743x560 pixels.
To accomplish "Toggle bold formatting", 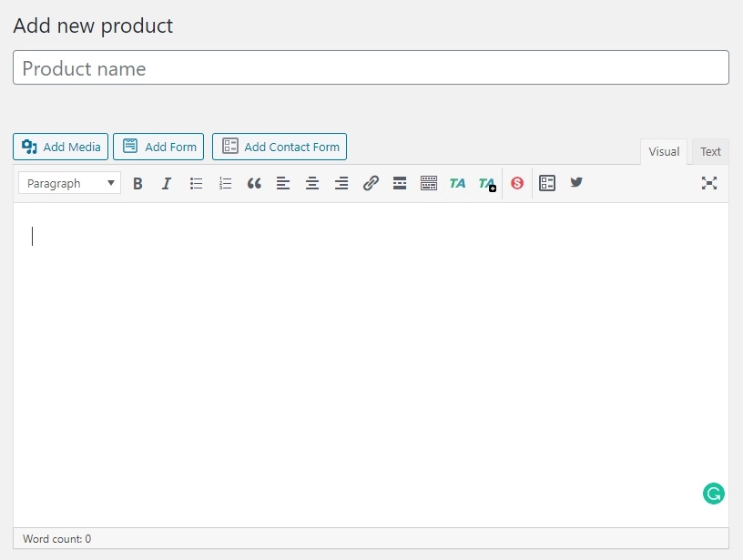I will (x=137, y=183).
